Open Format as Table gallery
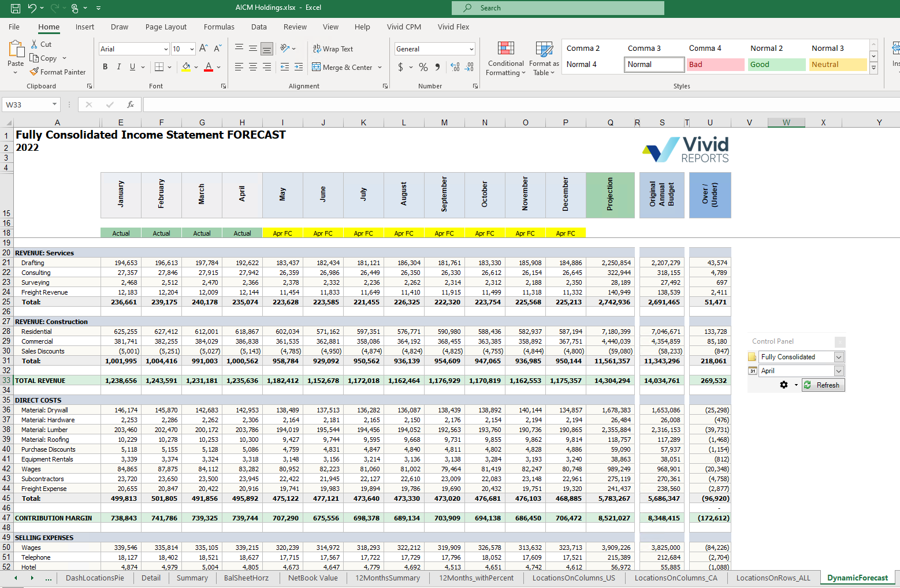This screenshot has height=588, width=900. tap(544, 58)
